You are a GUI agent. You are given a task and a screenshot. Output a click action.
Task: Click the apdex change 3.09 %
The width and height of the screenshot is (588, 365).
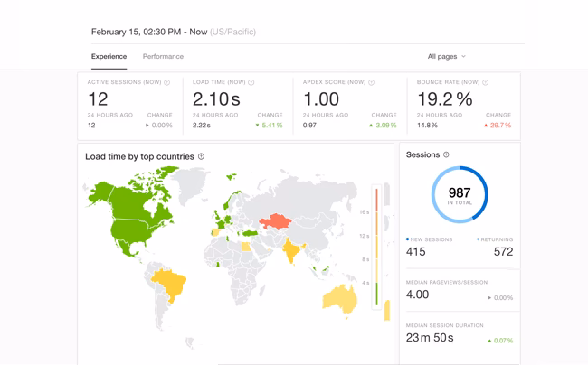[x=383, y=126]
